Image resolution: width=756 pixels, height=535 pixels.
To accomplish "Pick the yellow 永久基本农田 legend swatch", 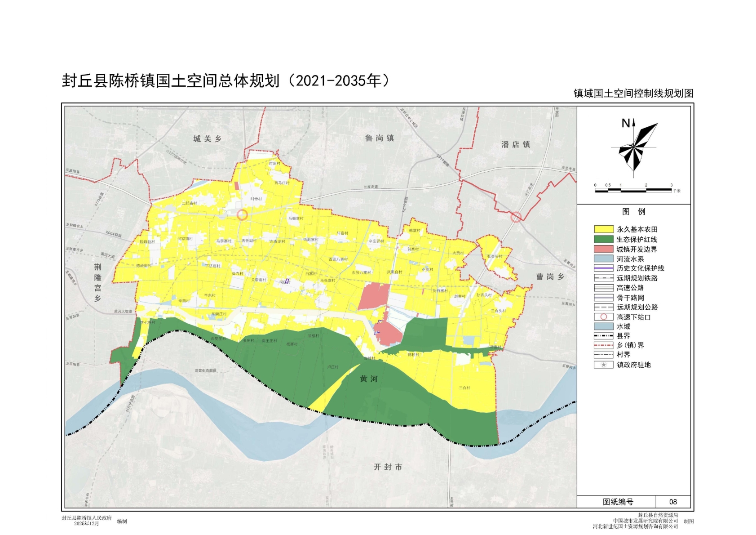I will coord(603,229).
